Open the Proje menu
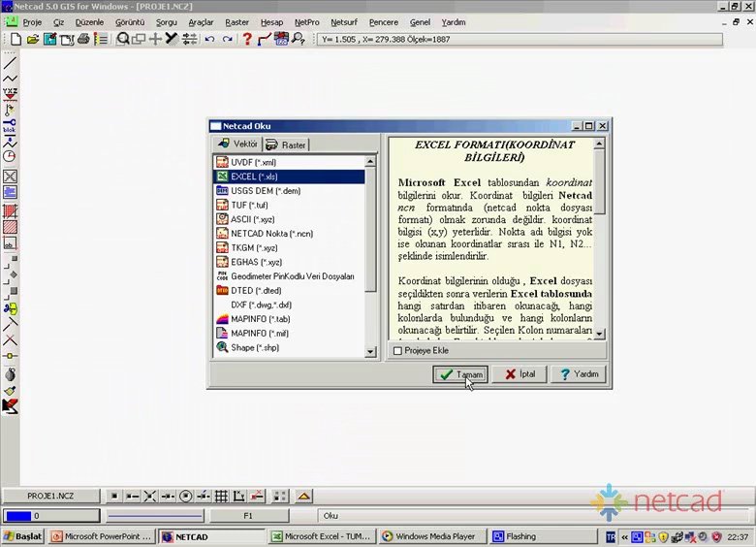 click(x=32, y=22)
